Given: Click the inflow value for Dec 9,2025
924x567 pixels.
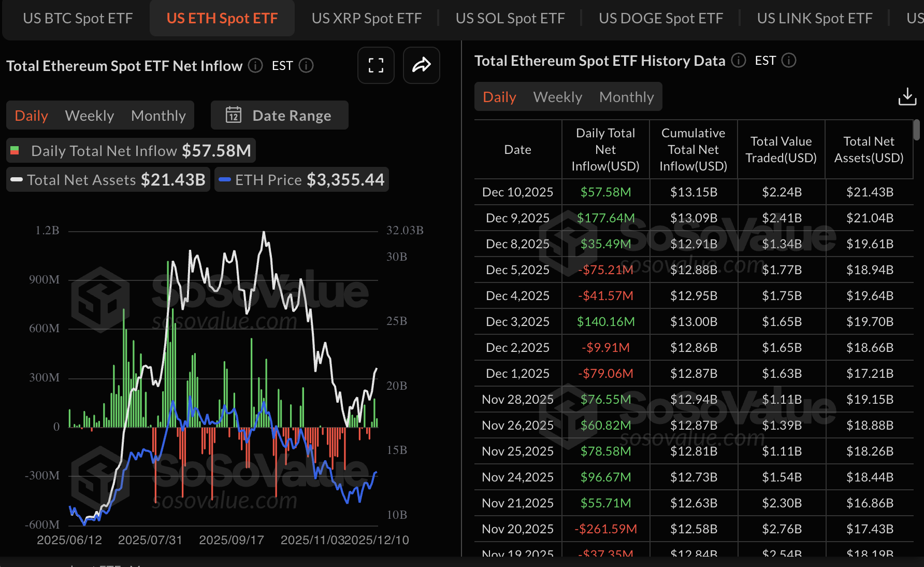Looking at the screenshot, I should tap(605, 218).
